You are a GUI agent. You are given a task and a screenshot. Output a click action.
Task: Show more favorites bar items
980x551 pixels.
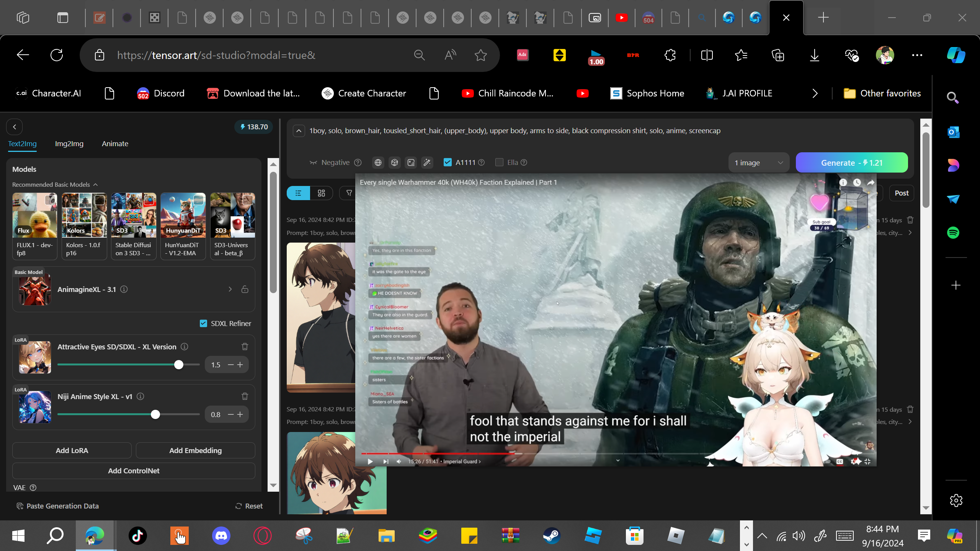point(815,93)
